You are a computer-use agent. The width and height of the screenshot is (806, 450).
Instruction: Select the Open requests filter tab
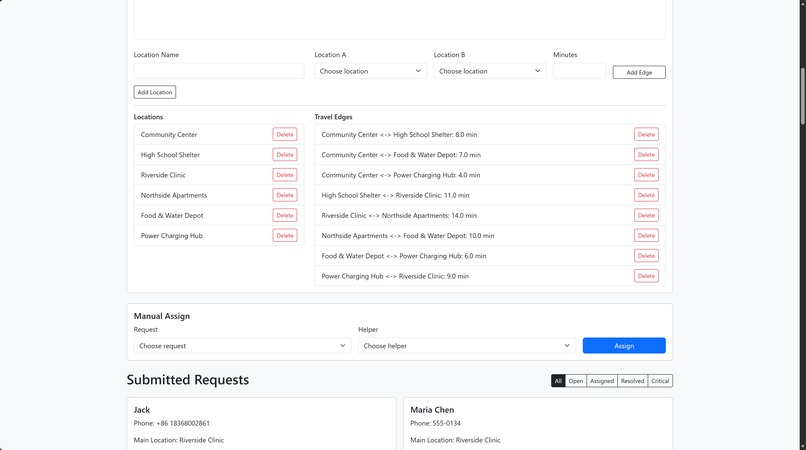point(576,381)
